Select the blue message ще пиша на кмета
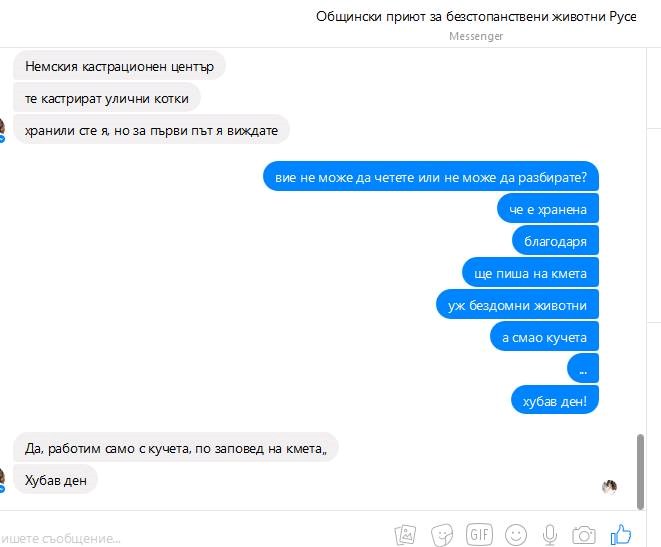Viewport: 661px width, 547px height. (x=530, y=273)
